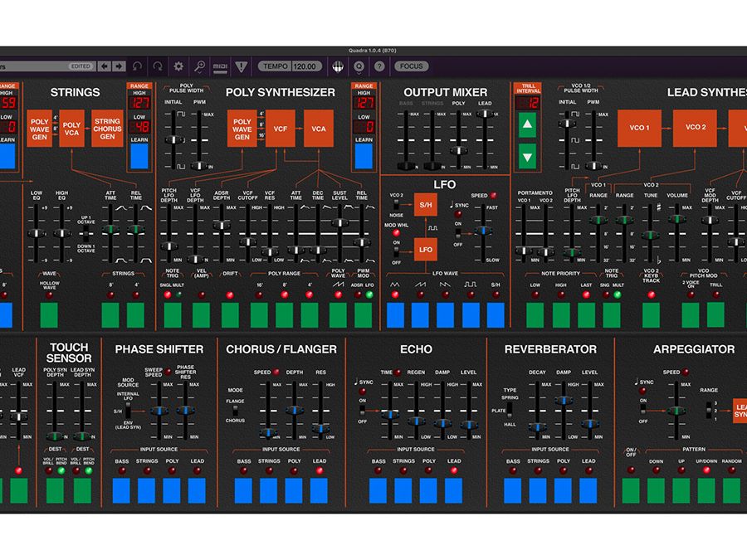
Task: Show the on-screen keyboard icon
Action: click(338, 66)
